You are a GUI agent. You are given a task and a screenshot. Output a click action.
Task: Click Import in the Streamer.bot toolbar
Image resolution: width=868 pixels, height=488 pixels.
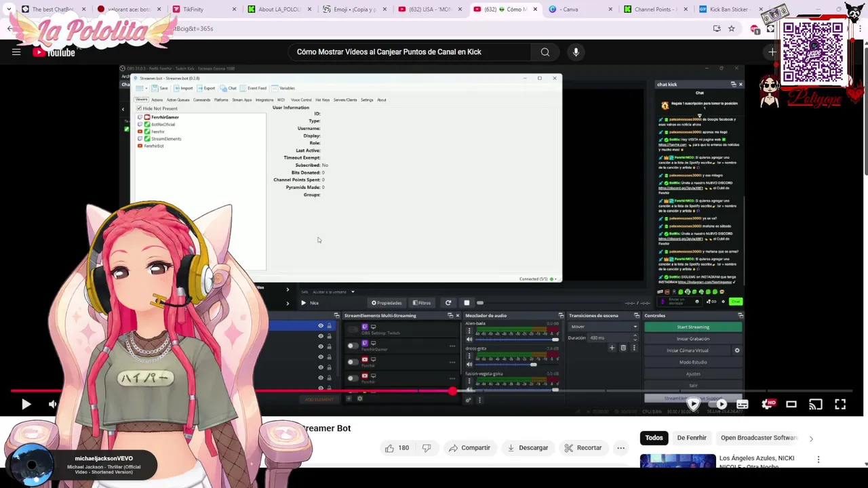pos(183,88)
